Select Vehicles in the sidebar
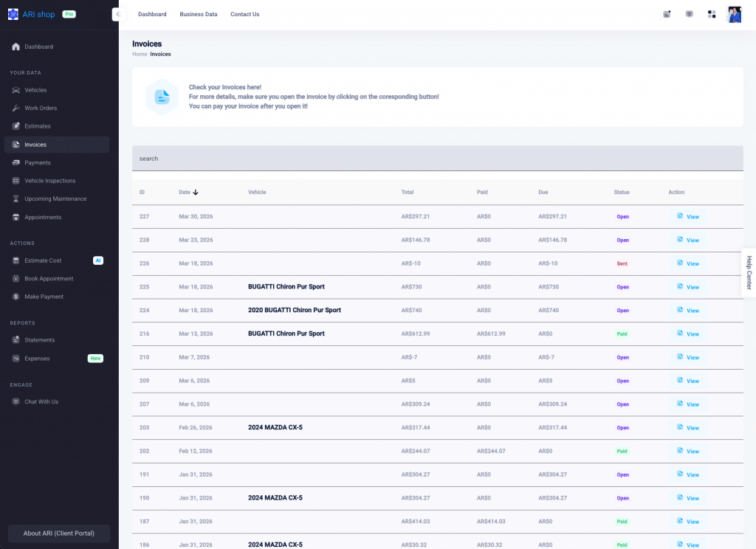This screenshot has height=549, width=756. tap(34, 89)
